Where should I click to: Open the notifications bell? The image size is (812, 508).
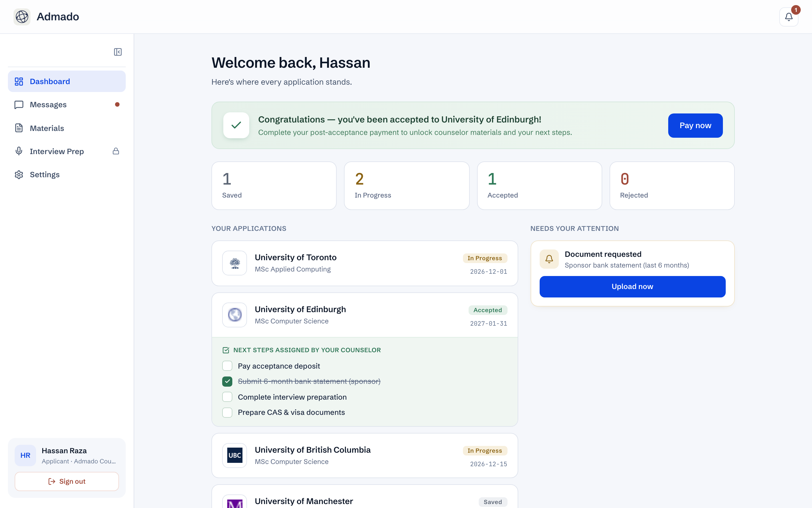coord(789,17)
